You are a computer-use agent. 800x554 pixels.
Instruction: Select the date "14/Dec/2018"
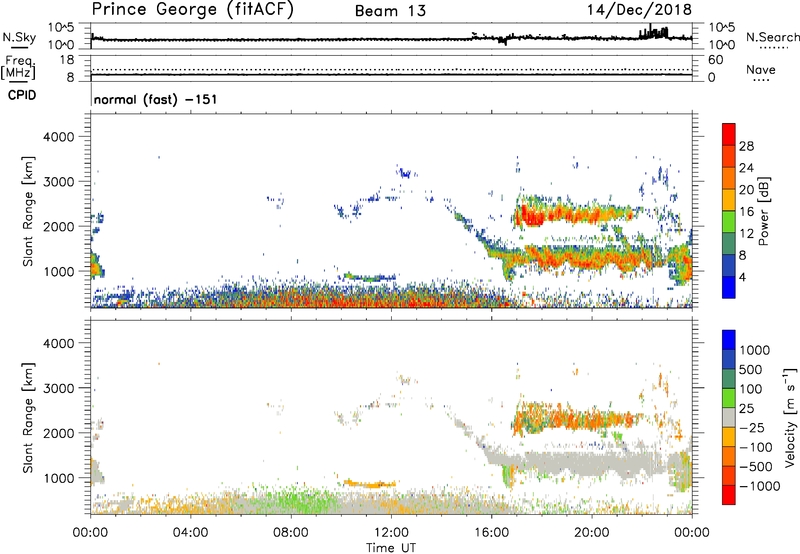point(639,9)
